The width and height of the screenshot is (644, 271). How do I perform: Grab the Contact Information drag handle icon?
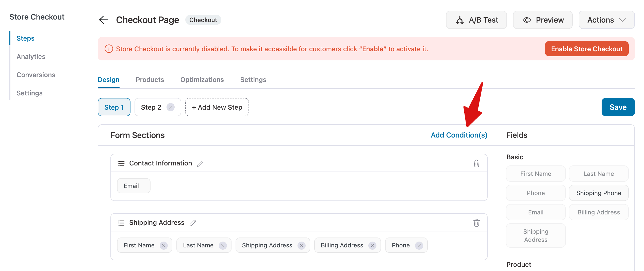[121, 163]
